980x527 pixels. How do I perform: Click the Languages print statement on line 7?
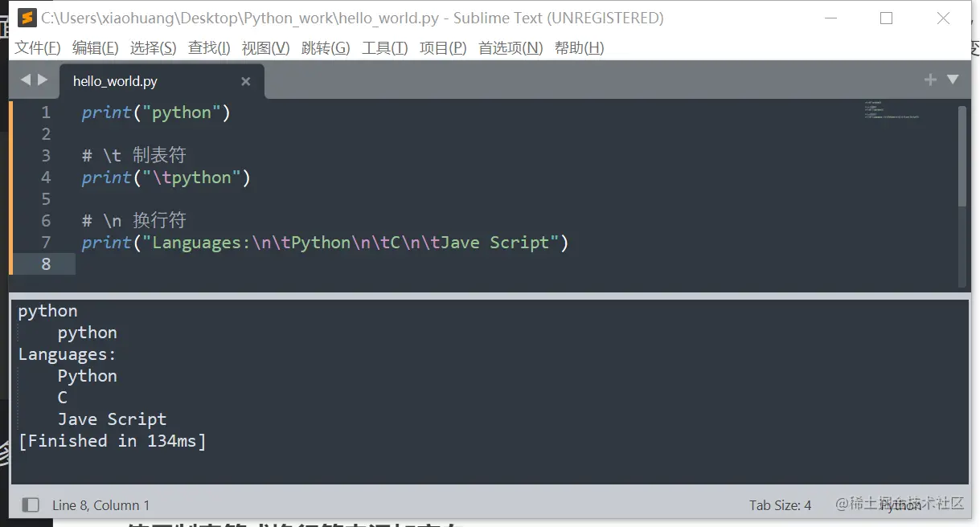tap(326, 243)
